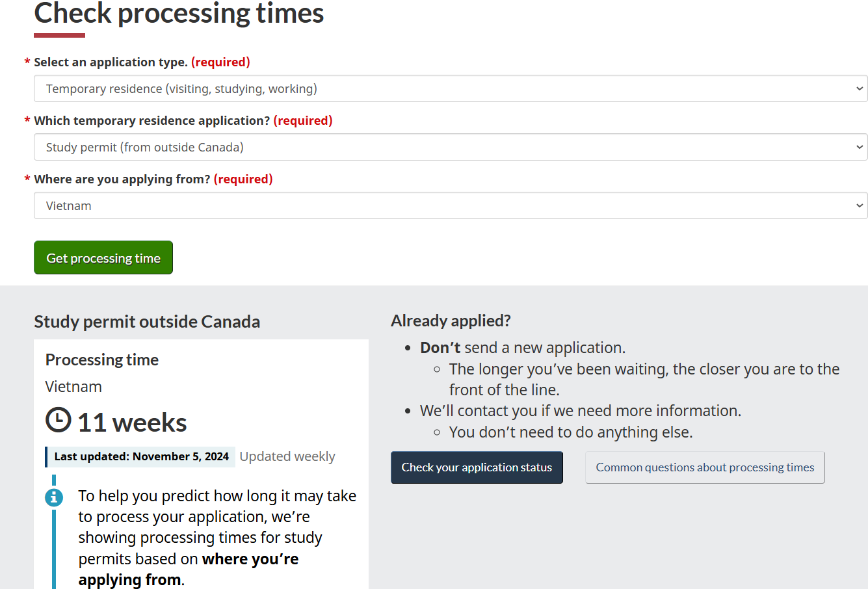Screen dimensions: 868x589
Task: Click the "Select an application type" label
Action: 111,62
